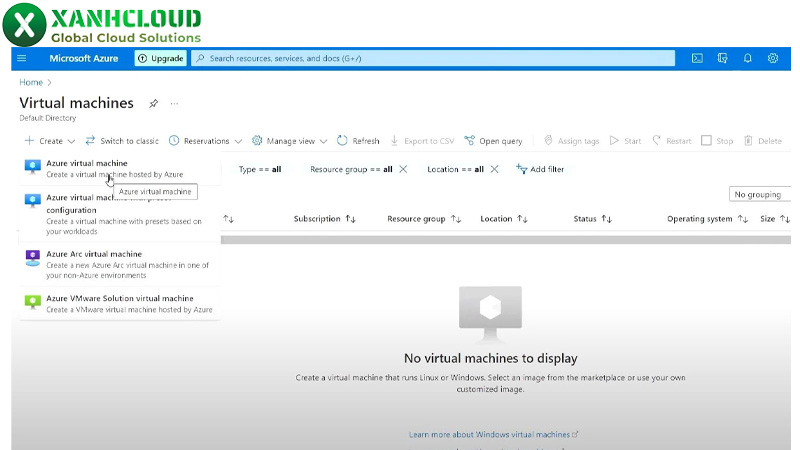The height and width of the screenshot is (450, 800).
Task: Select Azure VMware Solution virtual machine option
Action: tap(120, 304)
